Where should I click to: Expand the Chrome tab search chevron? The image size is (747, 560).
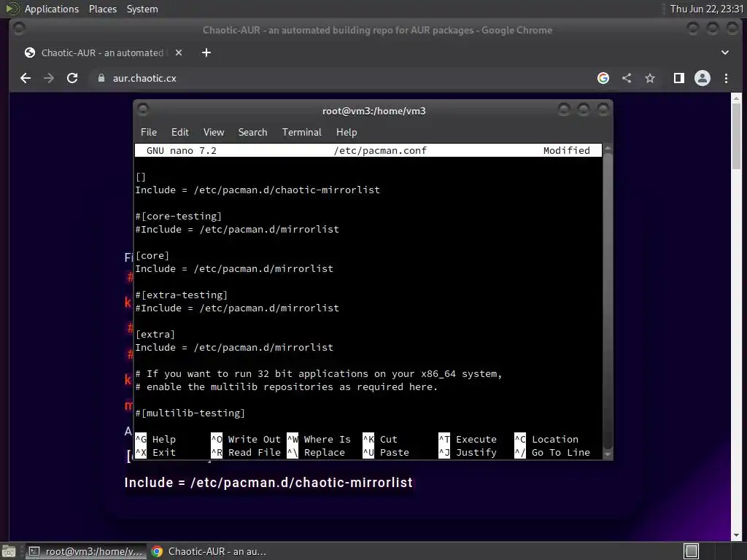pyautogui.click(x=724, y=52)
